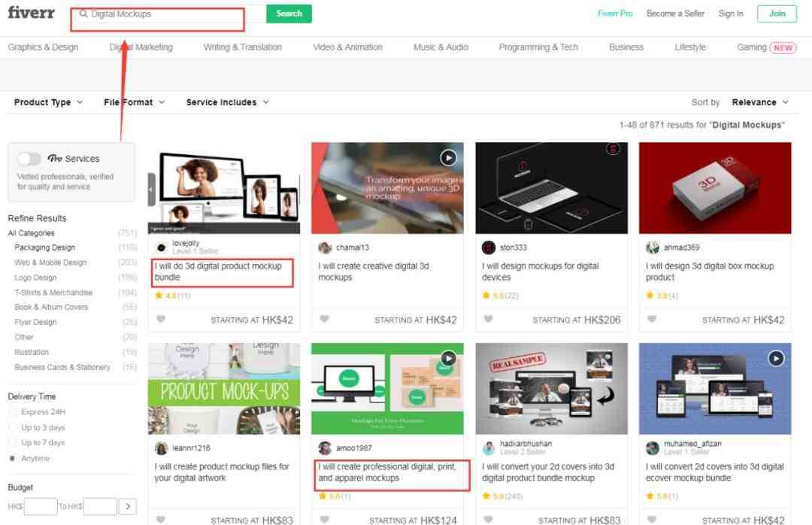This screenshot has height=525, width=812.
Task: Click the previous image arrow on lovejolly thumbnail
Action: pos(152,190)
